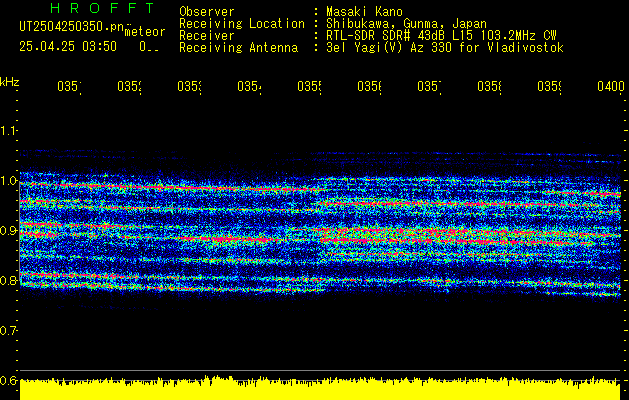Click the 0352 time marker
The width and height of the screenshot is (629, 400).
point(129,86)
